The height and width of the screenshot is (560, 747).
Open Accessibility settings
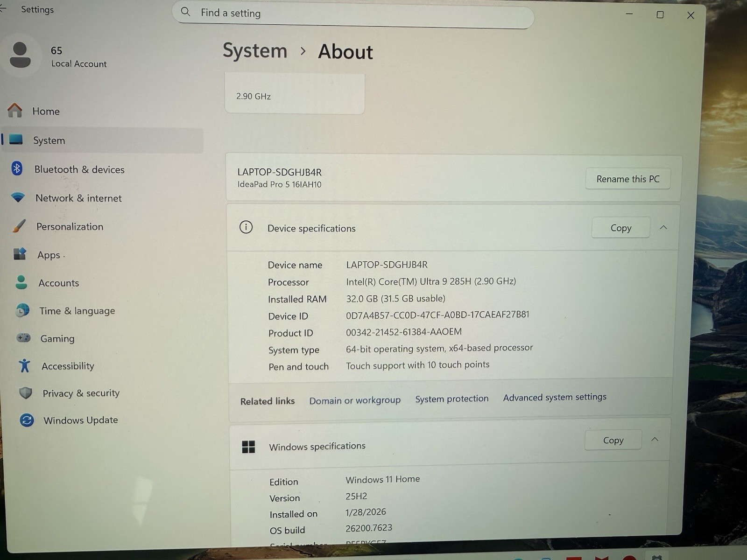109,366
